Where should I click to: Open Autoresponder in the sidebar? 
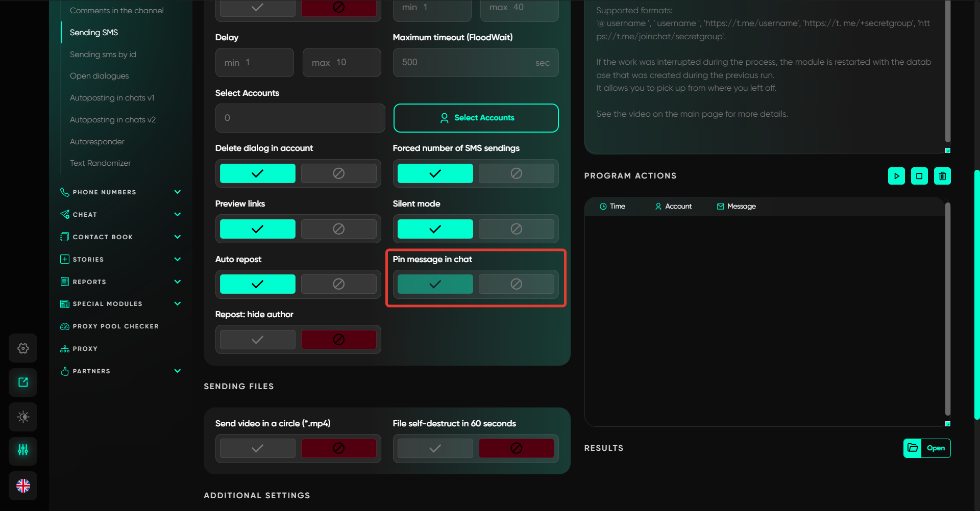pos(97,142)
